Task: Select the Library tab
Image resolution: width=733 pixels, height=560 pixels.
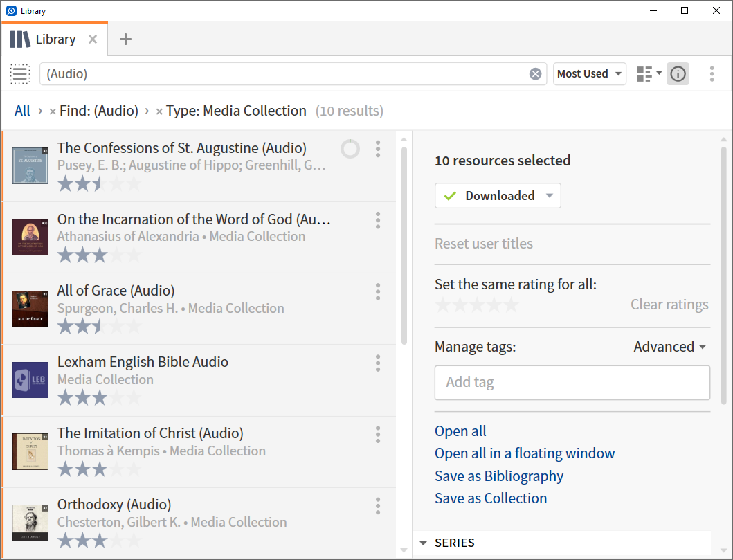Action: [x=55, y=39]
